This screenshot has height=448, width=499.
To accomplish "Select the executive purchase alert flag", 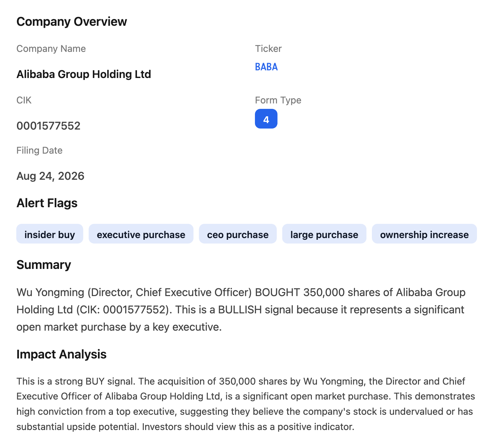I will tap(141, 234).
